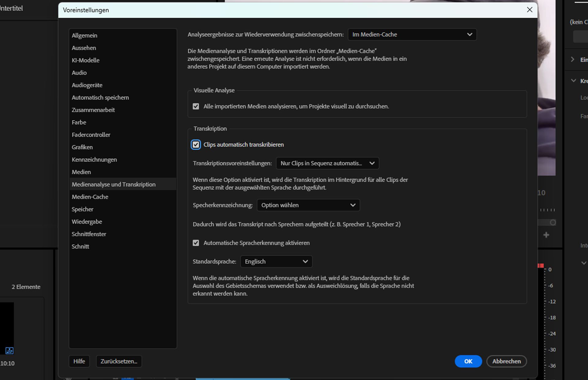Click the icon view thumbnail badge

click(9, 351)
